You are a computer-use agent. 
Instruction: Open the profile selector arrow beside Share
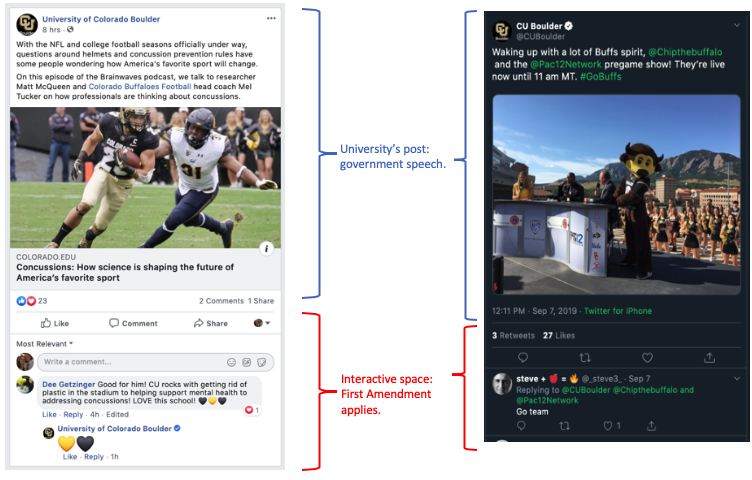[262, 323]
